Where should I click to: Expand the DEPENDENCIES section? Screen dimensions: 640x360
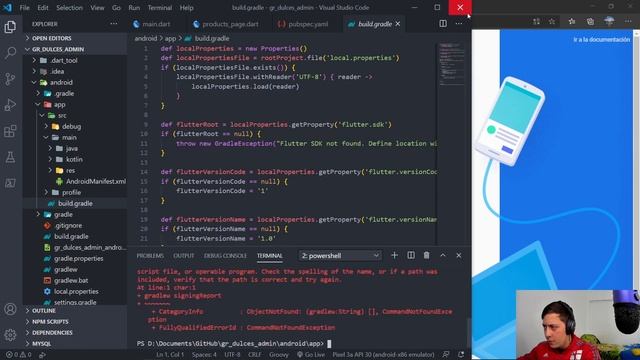[75, 333]
